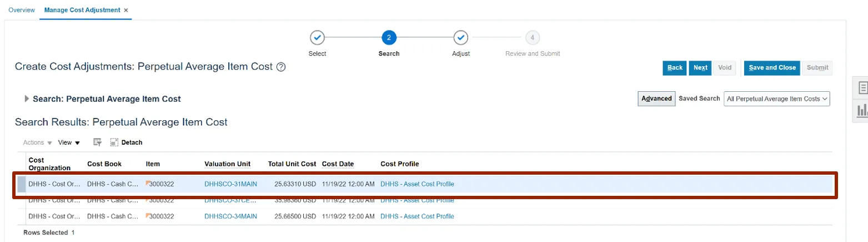This screenshot has height=242, width=868.
Task: Open the Saved Search dropdown
Action: 776,99
